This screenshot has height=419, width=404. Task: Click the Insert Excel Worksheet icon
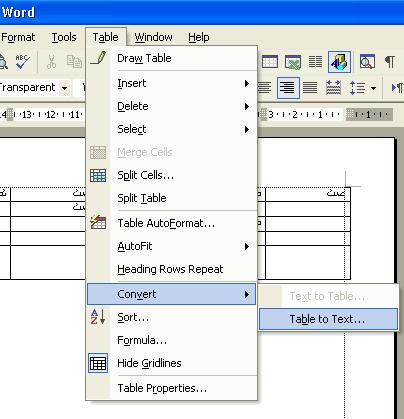point(293,62)
